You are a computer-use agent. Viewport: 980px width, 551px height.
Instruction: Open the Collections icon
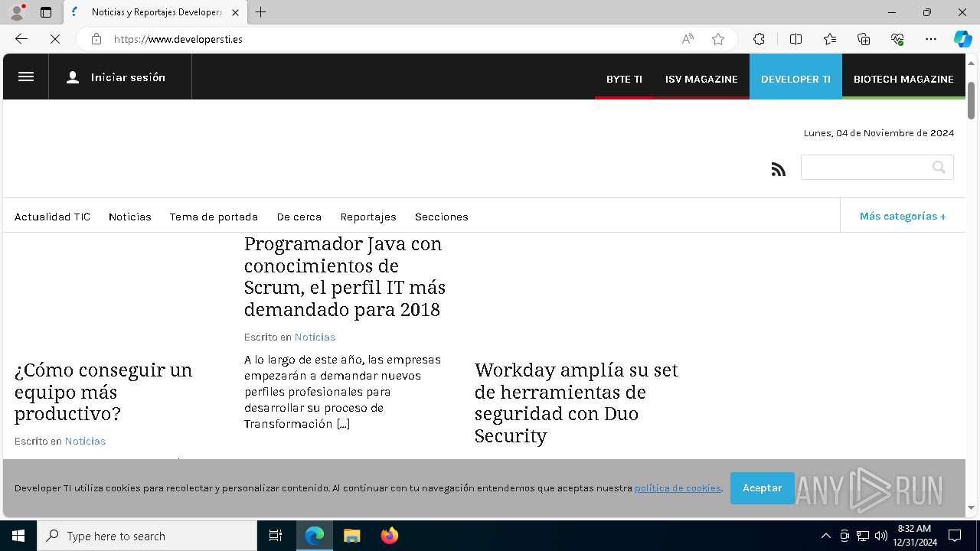(864, 39)
